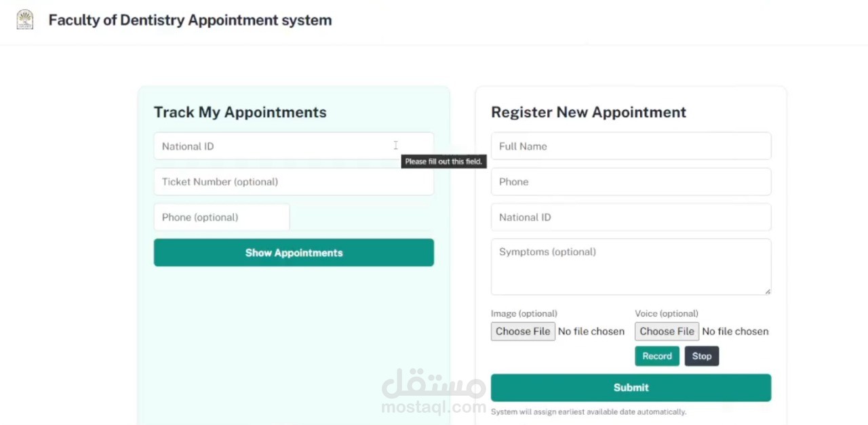Click the Track My Appointments heading
This screenshot has height=425, width=868.
click(240, 112)
